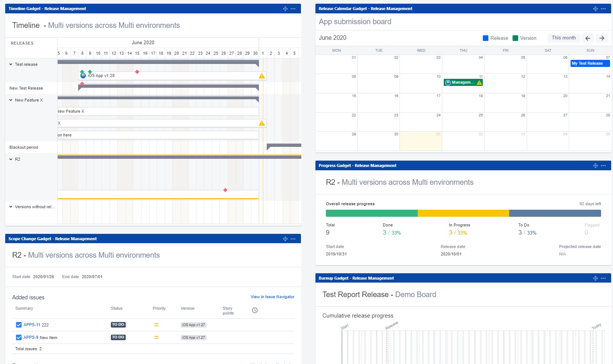This screenshot has width=613, height=364.
Task: Click the yellow In Progress bar segment
Action: (x=463, y=213)
